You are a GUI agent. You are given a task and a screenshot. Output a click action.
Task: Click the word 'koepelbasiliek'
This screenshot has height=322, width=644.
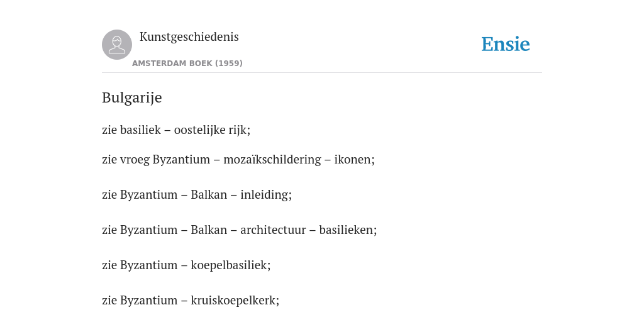click(229, 266)
